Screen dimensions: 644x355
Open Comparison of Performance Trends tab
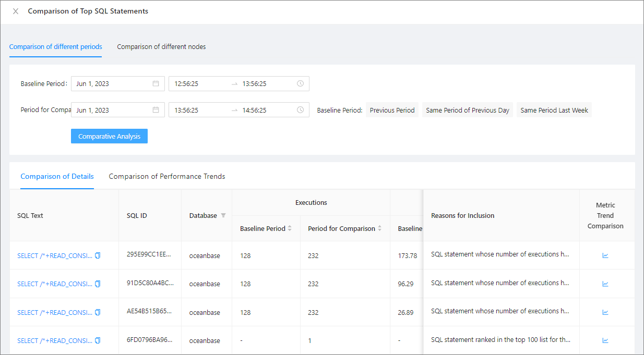click(167, 176)
